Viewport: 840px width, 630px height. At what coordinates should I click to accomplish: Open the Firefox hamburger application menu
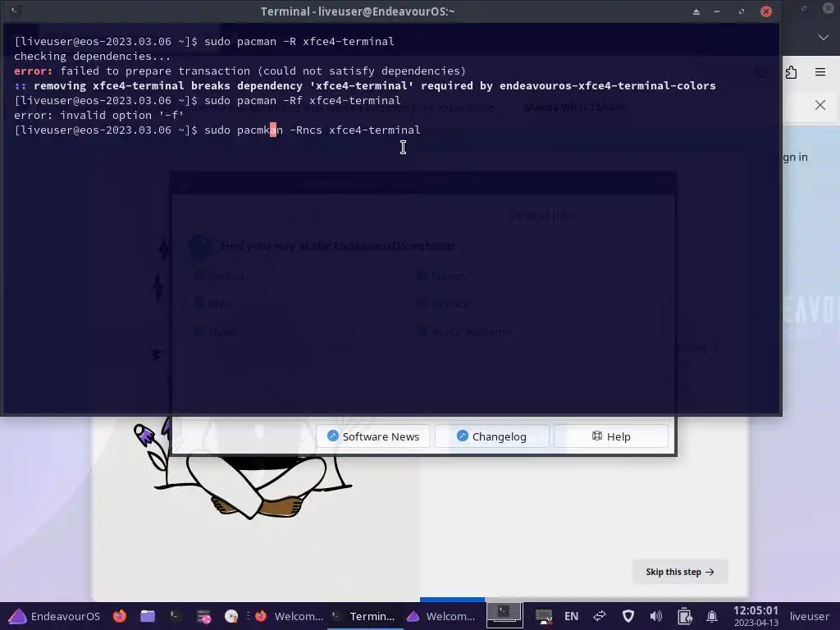820,72
